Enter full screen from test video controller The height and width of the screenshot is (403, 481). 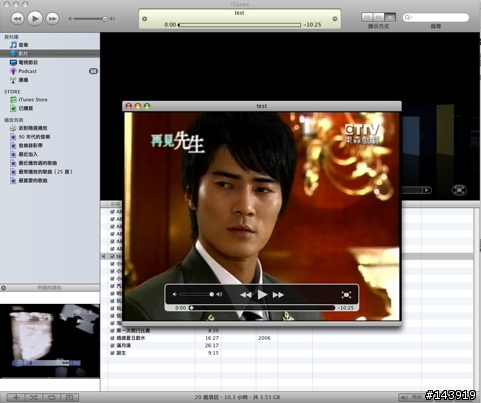346,295
